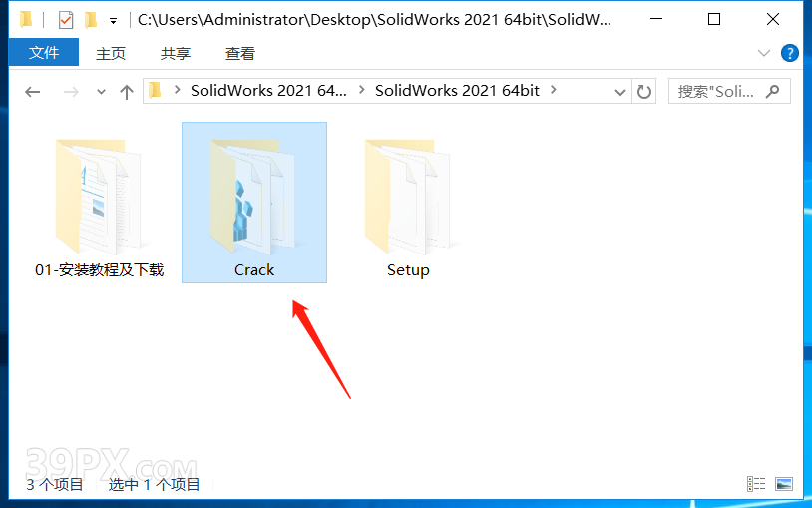Switch to large thumbnails view
This screenshot has height=508, width=812.
click(x=783, y=484)
